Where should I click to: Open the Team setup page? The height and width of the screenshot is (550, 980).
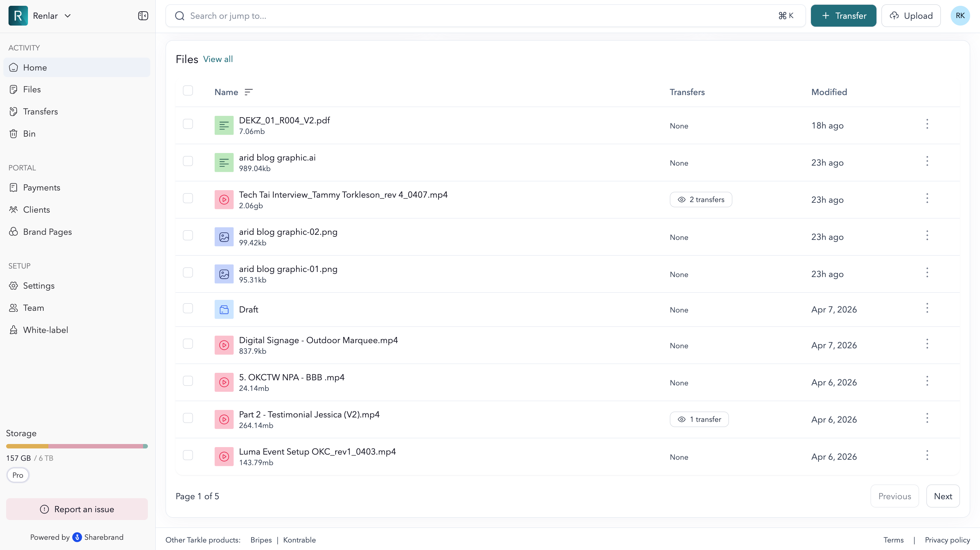pyautogui.click(x=33, y=307)
